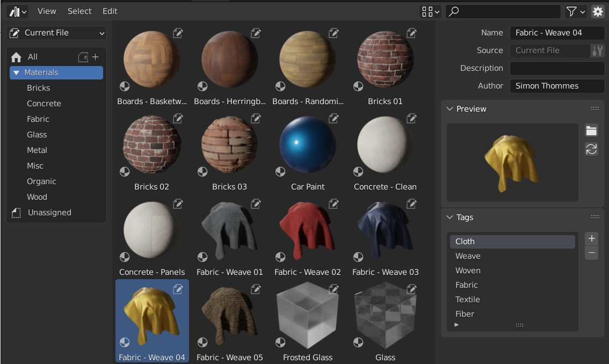Select the Cloth tag
Image resolution: width=609 pixels, height=364 pixels.
(512, 242)
